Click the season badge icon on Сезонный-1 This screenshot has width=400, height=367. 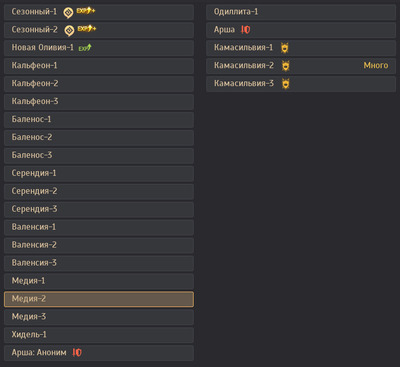point(68,13)
